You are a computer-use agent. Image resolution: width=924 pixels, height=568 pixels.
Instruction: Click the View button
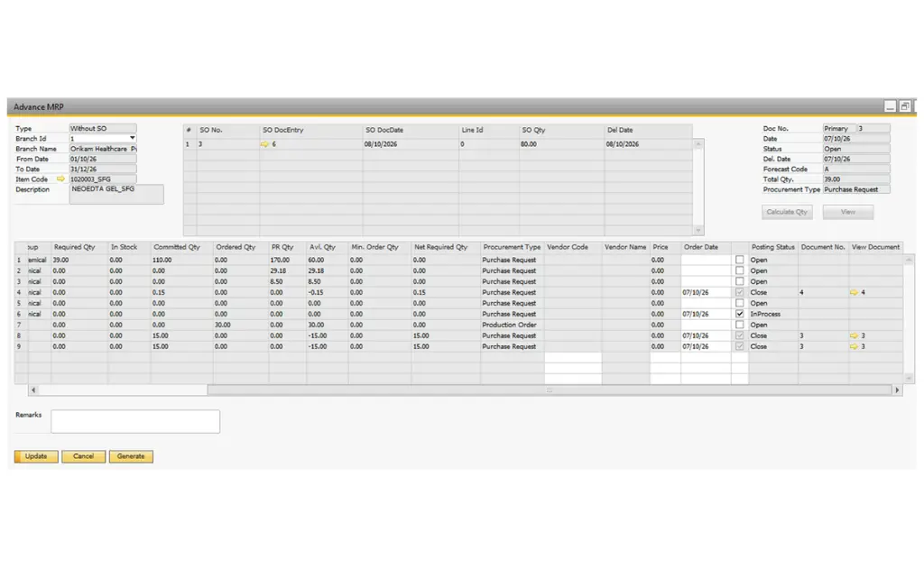848,212
